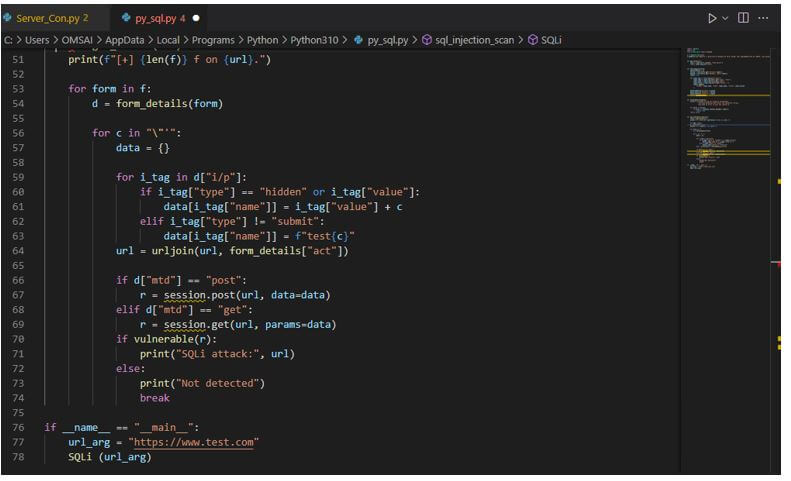
Task: Click '__main__' string on line 76
Action: [164, 427]
